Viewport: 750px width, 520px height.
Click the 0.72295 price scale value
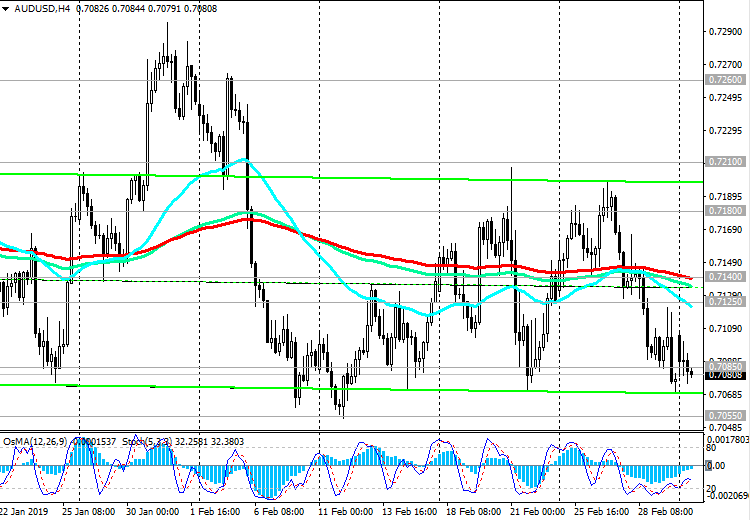tap(725, 131)
